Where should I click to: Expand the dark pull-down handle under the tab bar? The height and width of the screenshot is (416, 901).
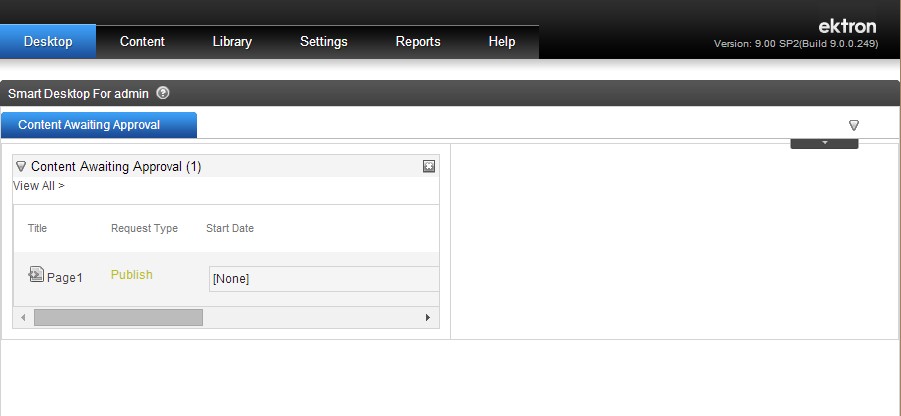(x=824, y=143)
